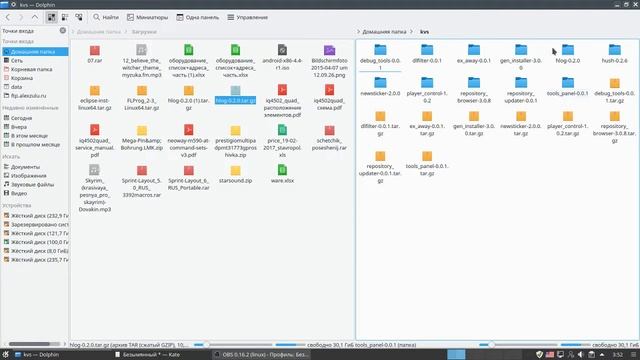Screen dimensions: 640x360
Task: Open hlog-0.2.0 folder in right pane
Action: click(x=568, y=53)
